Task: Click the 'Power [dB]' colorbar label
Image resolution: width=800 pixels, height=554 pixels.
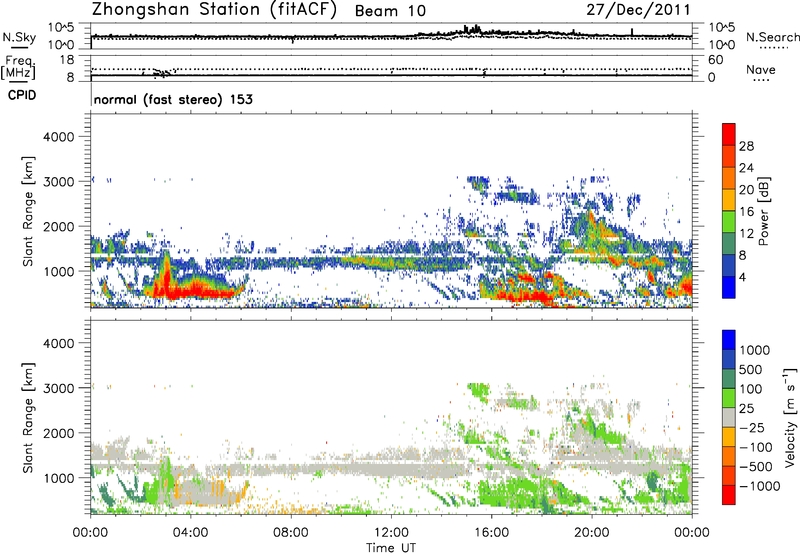Action: point(763,211)
